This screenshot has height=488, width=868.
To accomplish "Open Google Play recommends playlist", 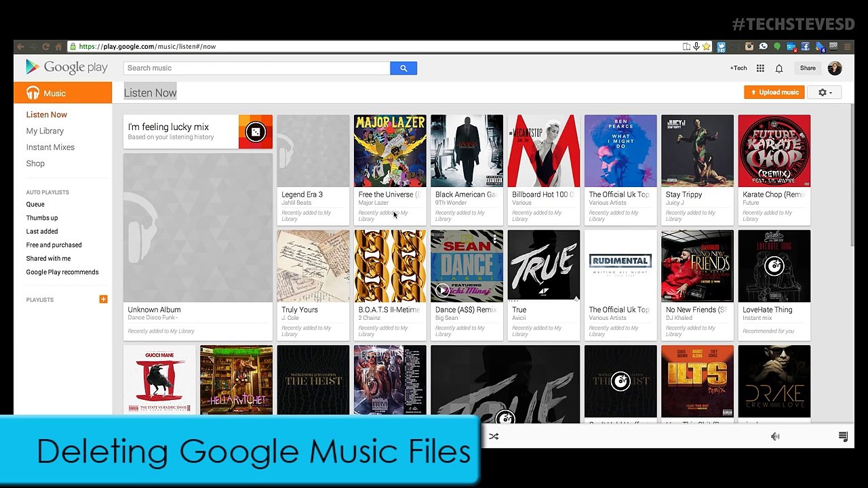I will point(62,272).
